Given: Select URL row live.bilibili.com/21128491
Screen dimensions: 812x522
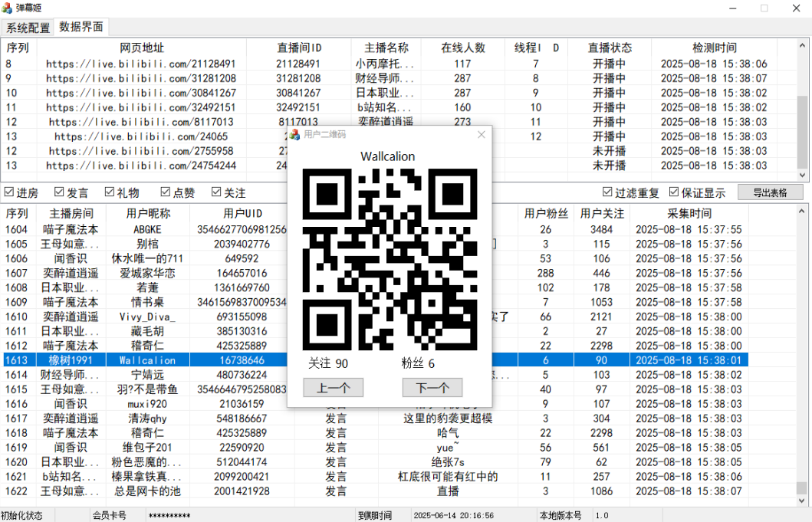Looking at the screenshot, I should tap(141, 64).
